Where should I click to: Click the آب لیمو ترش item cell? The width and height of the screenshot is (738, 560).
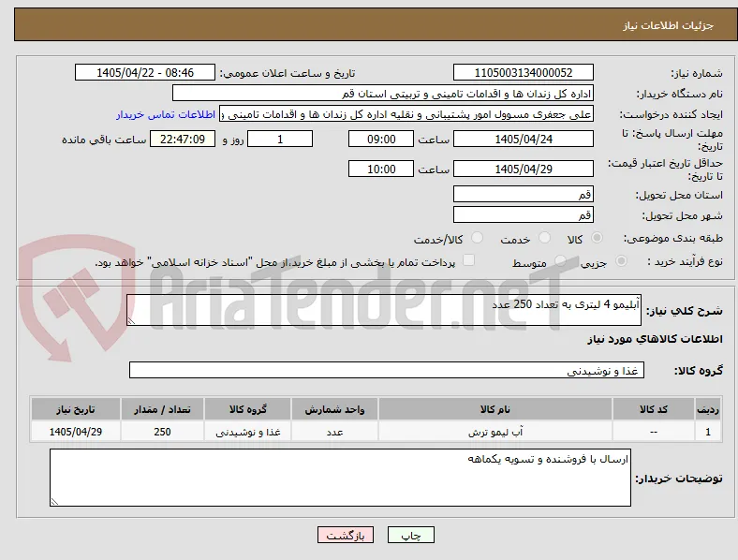click(495, 432)
